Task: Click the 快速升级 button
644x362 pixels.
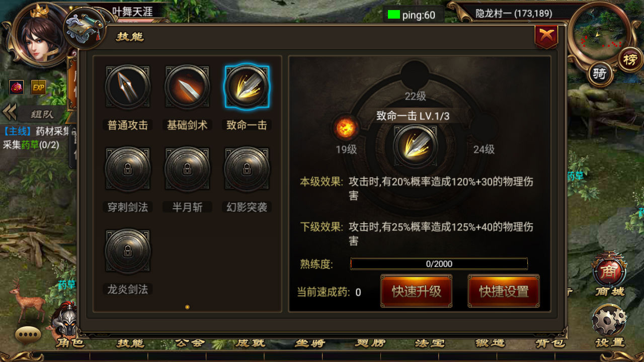Action: click(x=416, y=291)
